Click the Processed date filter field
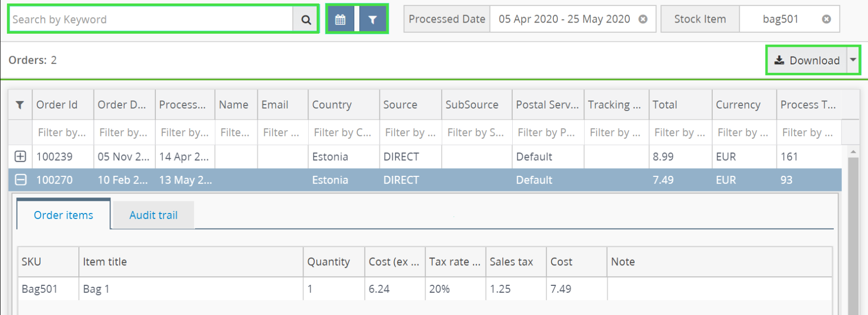 pyautogui.click(x=185, y=132)
